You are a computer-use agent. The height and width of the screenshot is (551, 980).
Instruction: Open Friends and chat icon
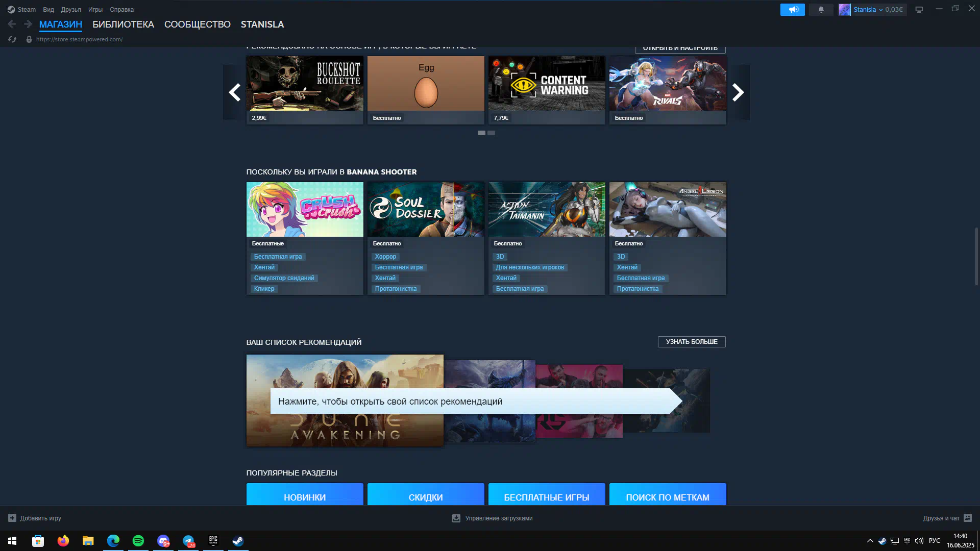968,518
